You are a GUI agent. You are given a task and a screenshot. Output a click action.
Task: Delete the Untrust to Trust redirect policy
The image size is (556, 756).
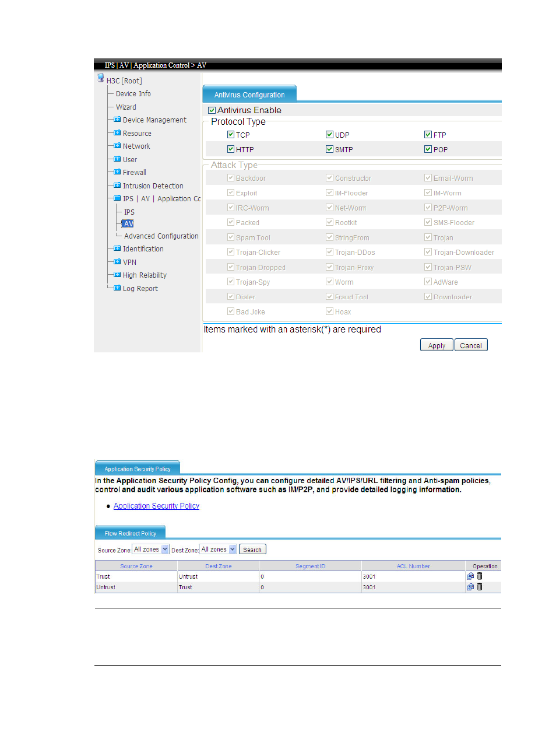[480, 587]
